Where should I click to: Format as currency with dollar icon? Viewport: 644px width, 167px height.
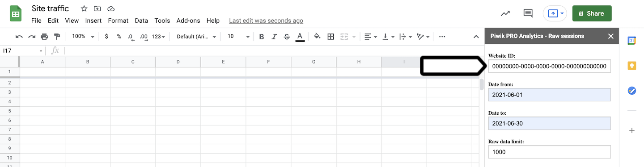tap(106, 37)
